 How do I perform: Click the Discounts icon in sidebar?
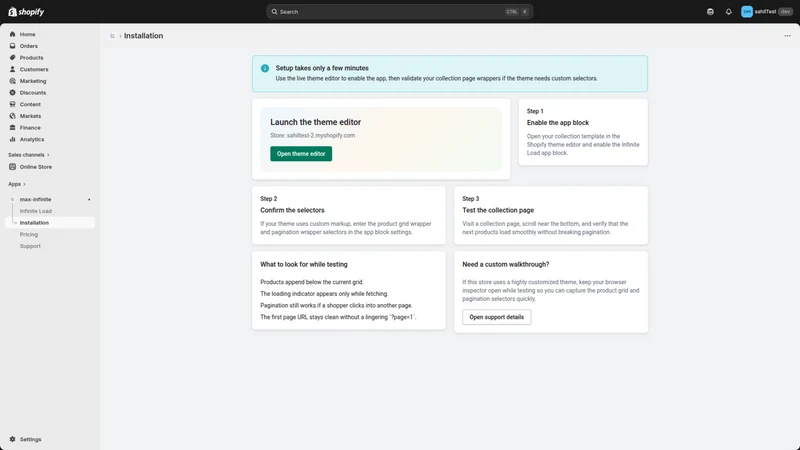pos(12,93)
